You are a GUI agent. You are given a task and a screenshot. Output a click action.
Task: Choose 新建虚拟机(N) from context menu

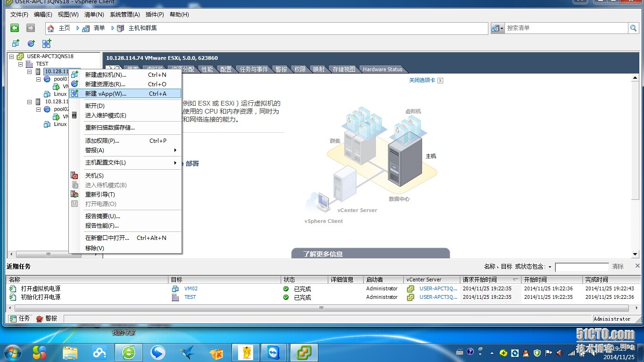click(125, 74)
